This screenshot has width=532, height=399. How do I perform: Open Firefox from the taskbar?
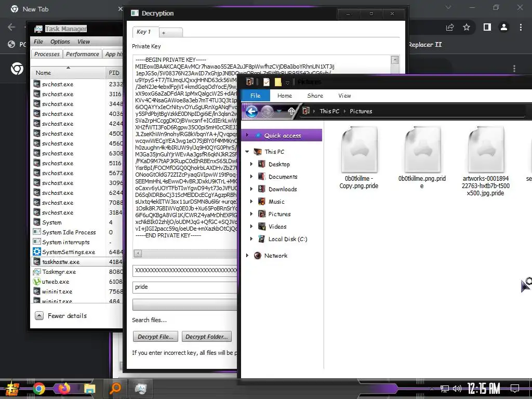(x=64, y=388)
